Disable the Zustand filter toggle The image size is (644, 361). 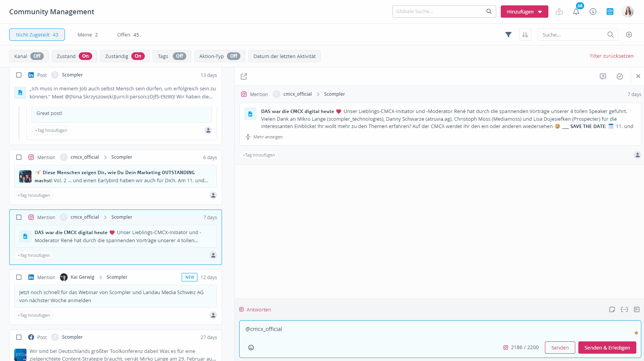point(85,56)
